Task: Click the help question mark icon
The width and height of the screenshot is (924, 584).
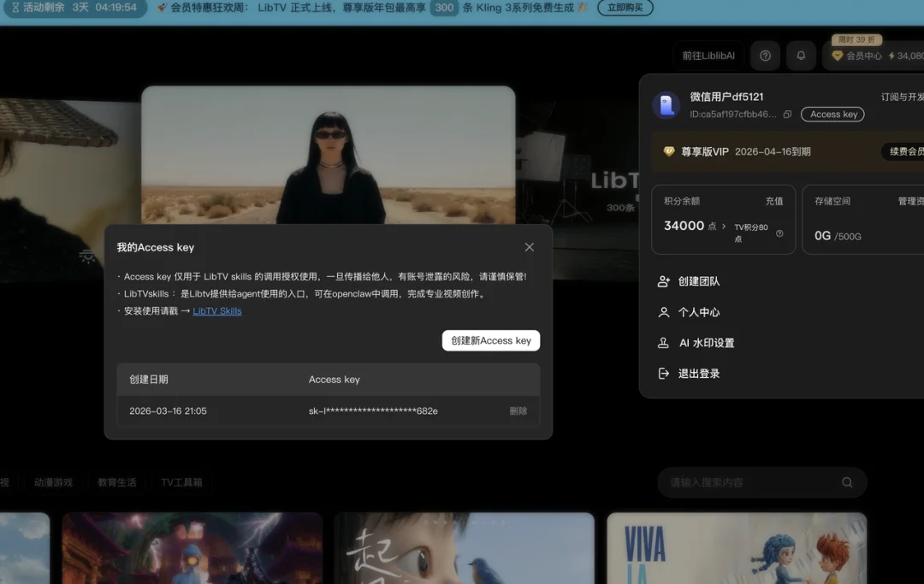Action: click(x=765, y=55)
